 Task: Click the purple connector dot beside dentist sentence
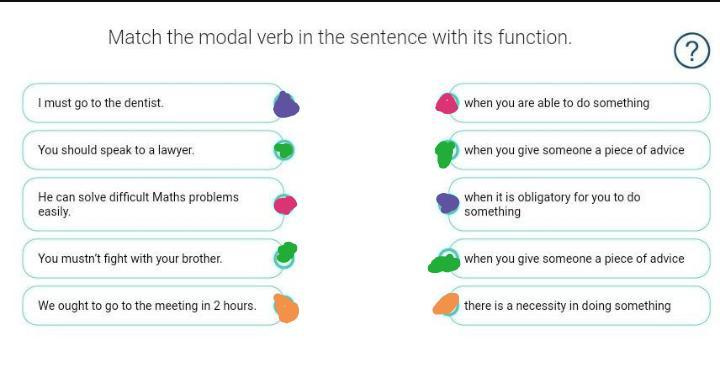[286, 105]
